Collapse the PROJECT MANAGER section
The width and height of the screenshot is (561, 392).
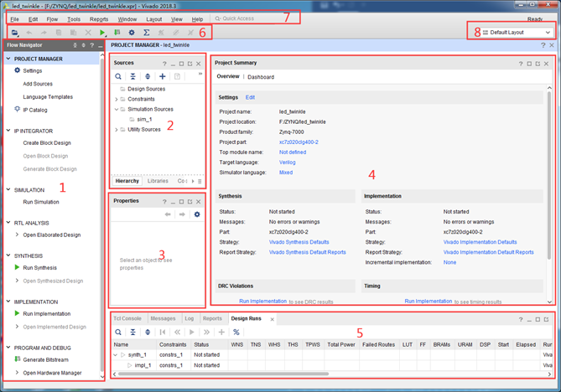pyautogui.click(x=8, y=59)
